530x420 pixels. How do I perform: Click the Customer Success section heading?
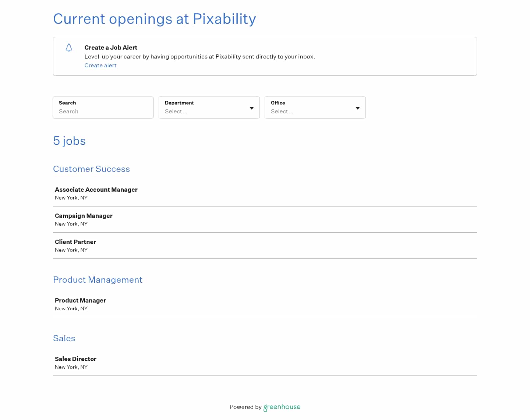click(x=91, y=169)
